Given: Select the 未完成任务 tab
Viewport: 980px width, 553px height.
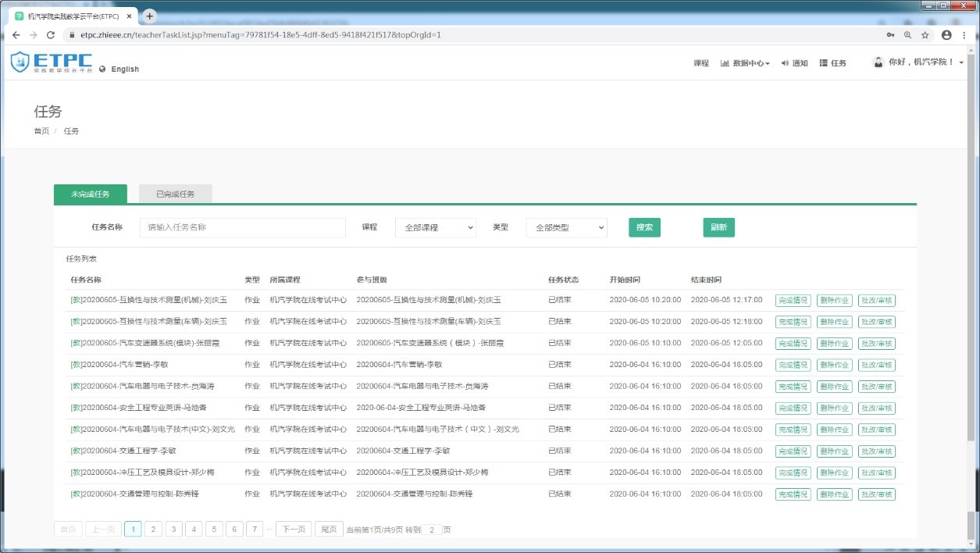Looking at the screenshot, I should coord(91,194).
